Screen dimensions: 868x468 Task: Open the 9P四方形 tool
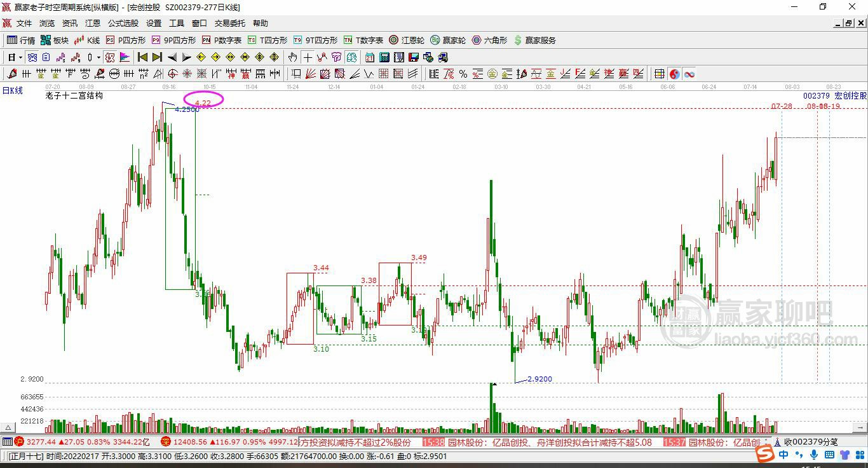coord(174,40)
